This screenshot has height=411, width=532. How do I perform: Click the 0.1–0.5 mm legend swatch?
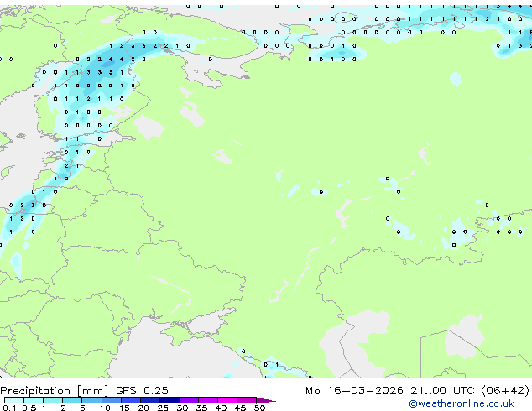point(14,400)
